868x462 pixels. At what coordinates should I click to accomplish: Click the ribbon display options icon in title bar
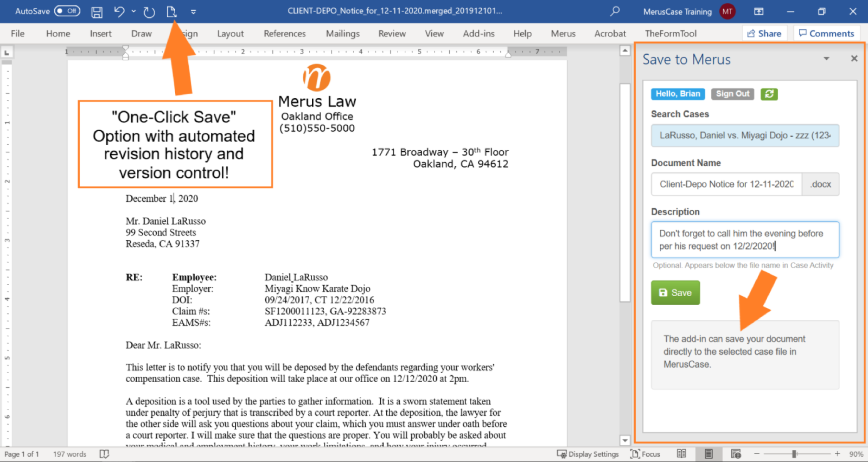pyautogui.click(x=758, y=12)
